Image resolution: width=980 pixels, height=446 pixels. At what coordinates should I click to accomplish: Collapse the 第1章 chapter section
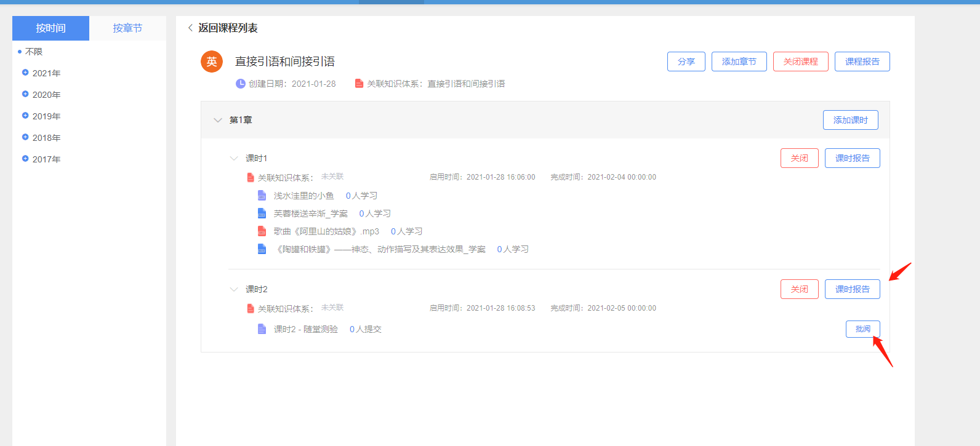pos(217,120)
